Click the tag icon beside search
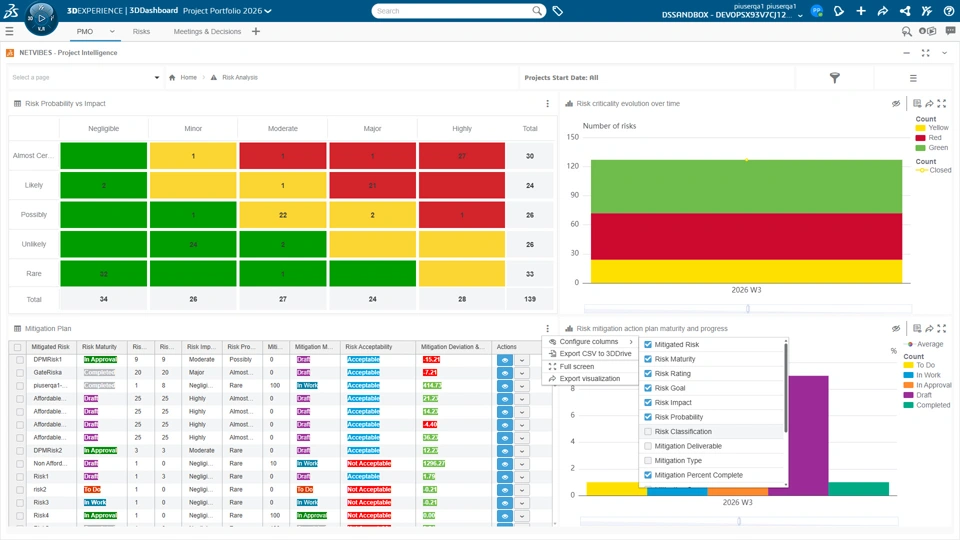This screenshot has height=540, width=960. coord(558,11)
